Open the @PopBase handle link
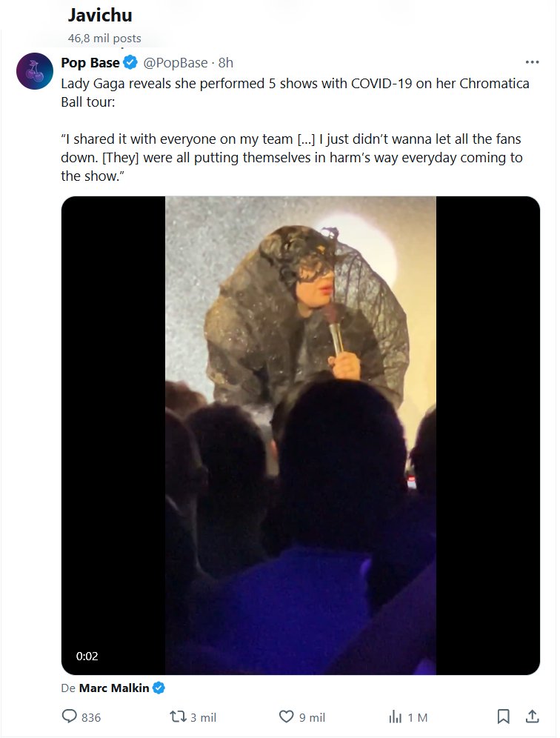The height and width of the screenshot is (738, 560). (175, 63)
